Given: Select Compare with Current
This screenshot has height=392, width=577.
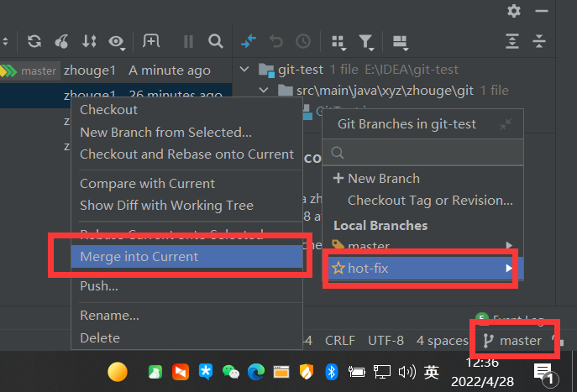Looking at the screenshot, I should tap(186, 184).
